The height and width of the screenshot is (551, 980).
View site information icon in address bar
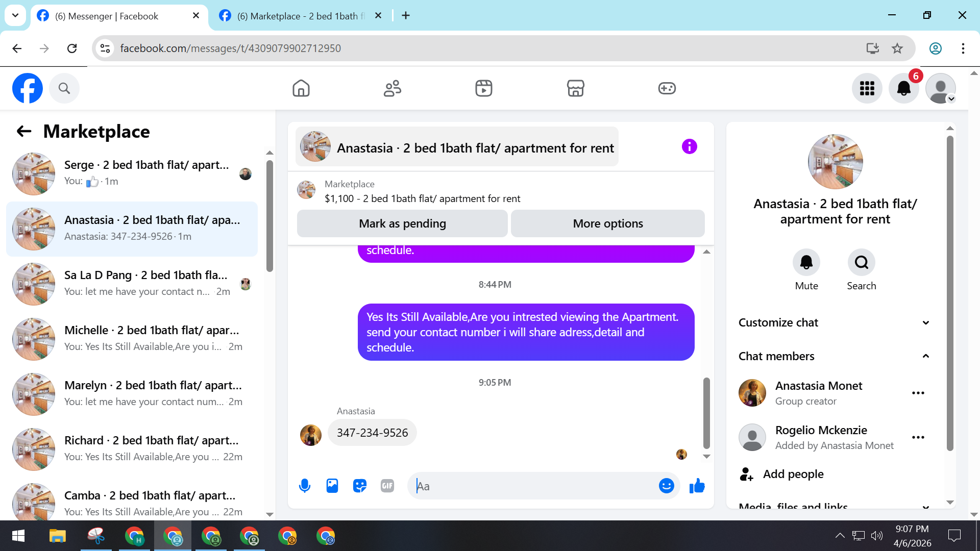click(x=105, y=48)
